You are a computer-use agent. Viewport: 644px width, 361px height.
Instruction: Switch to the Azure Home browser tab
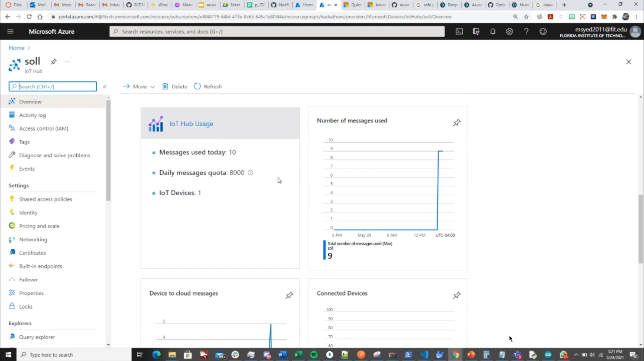(305, 5)
